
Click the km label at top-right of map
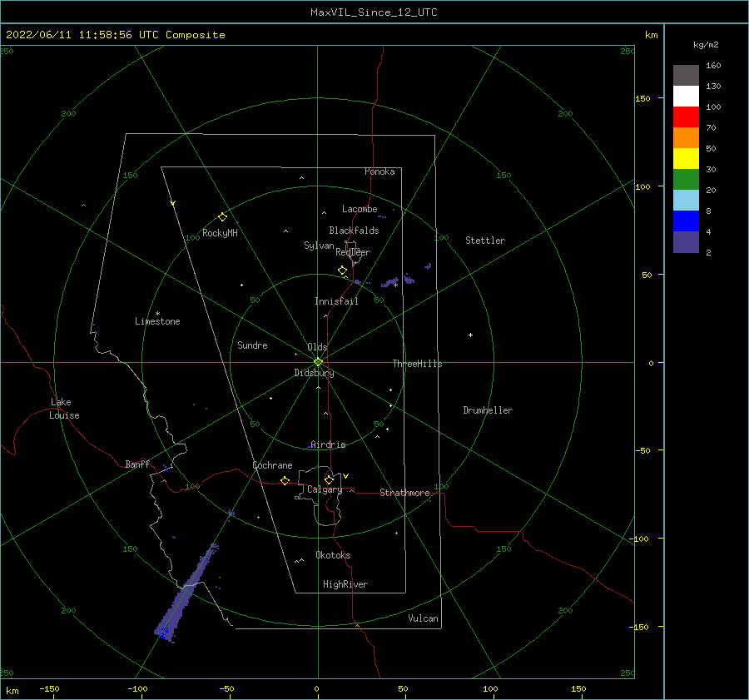point(651,35)
